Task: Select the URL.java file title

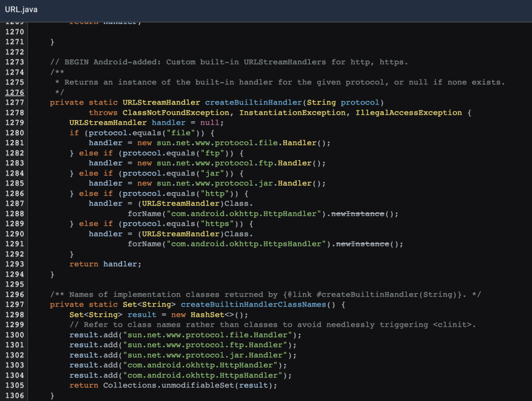Action: (21, 9)
